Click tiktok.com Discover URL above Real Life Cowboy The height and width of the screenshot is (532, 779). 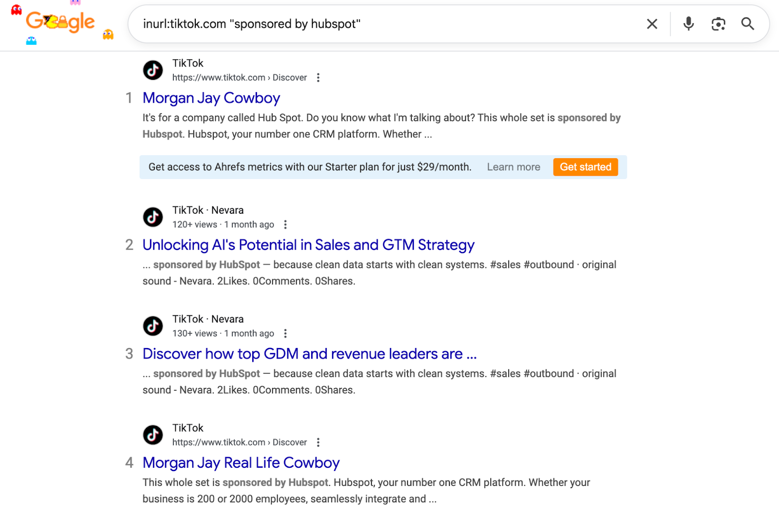(x=240, y=442)
